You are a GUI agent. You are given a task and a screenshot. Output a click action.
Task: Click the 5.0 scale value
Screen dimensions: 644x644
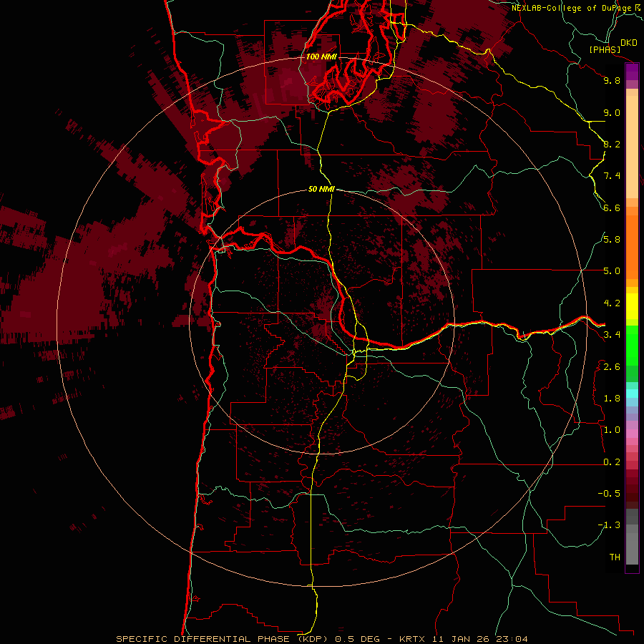click(612, 271)
